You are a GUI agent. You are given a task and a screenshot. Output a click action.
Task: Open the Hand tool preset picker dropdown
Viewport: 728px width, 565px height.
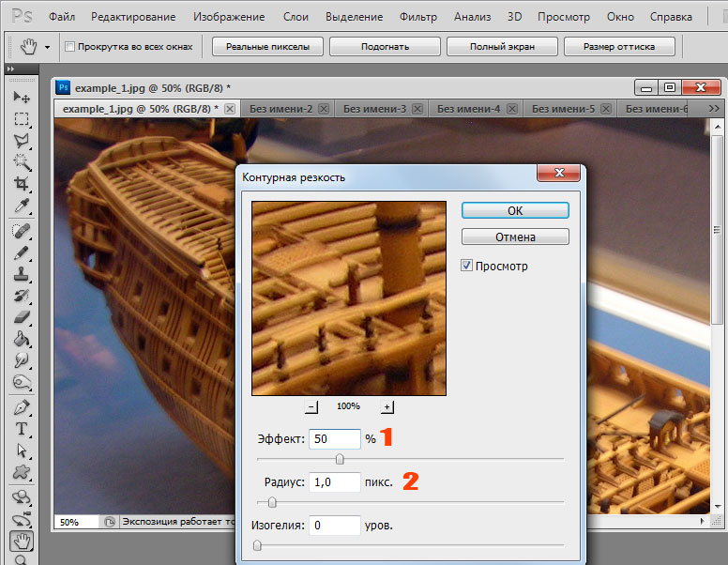[x=46, y=47]
